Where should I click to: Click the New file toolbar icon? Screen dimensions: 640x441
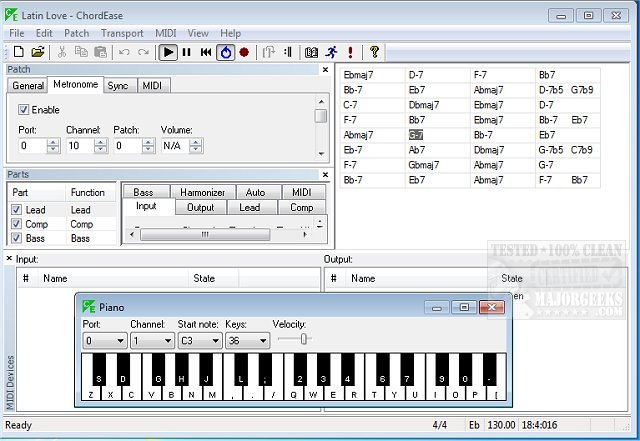coord(18,52)
